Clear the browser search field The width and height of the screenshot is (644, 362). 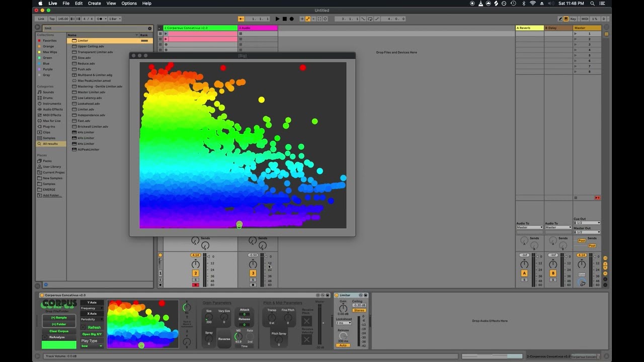(x=149, y=28)
